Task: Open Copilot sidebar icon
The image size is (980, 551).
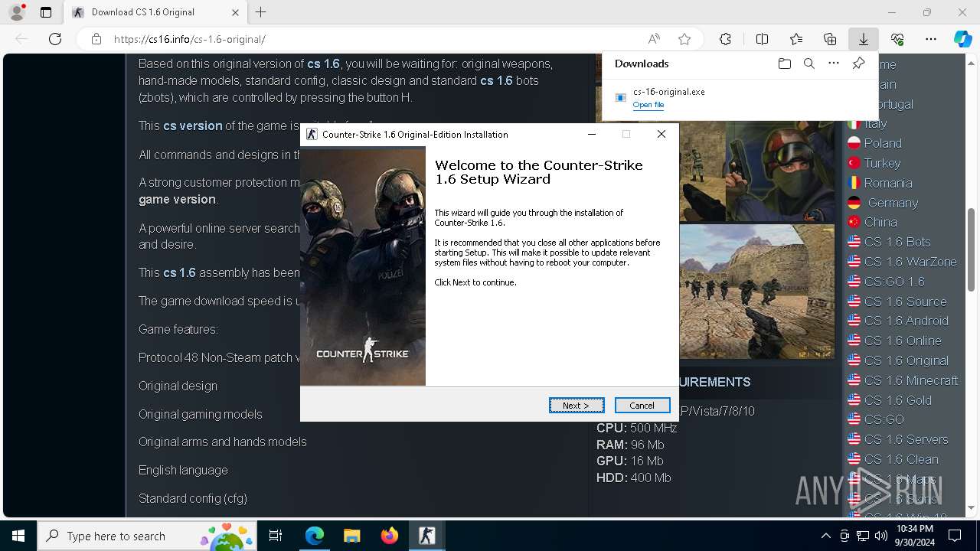Action: [962, 39]
